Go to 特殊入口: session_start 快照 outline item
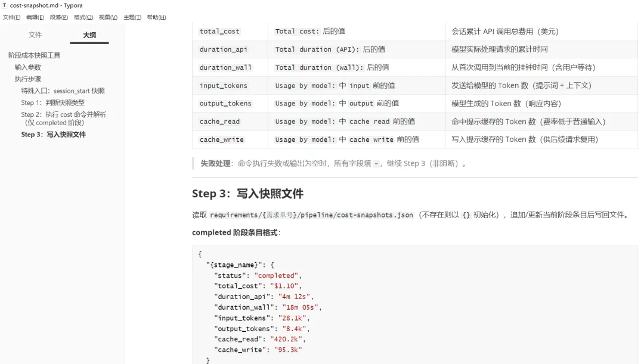 coord(63,91)
